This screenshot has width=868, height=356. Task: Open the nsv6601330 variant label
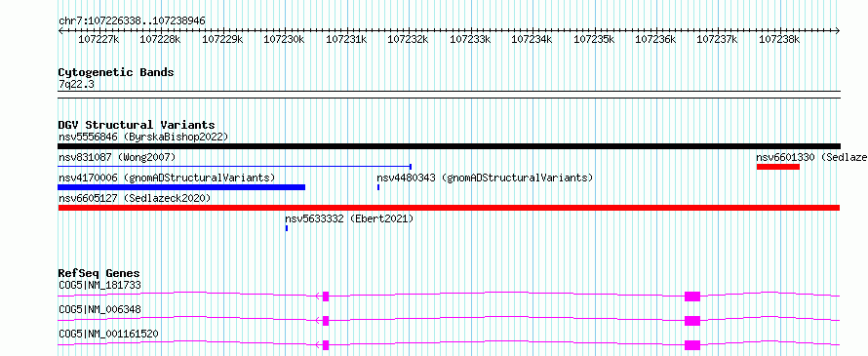(811, 157)
